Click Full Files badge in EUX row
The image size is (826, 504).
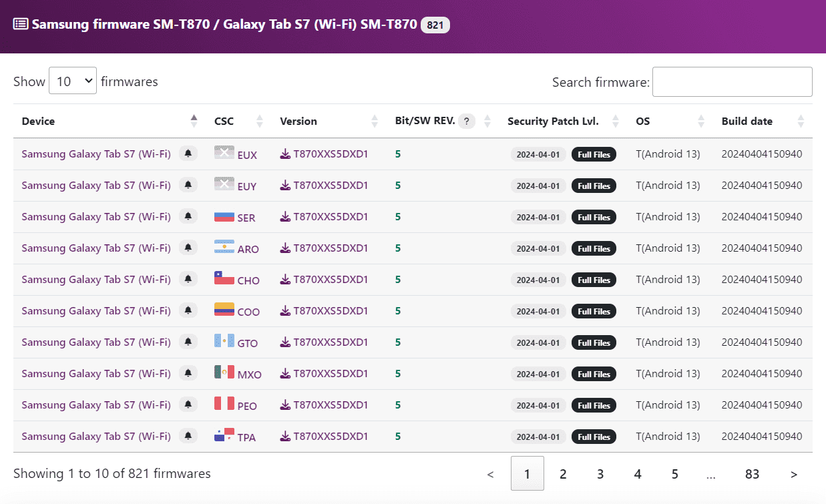tap(594, 154)
